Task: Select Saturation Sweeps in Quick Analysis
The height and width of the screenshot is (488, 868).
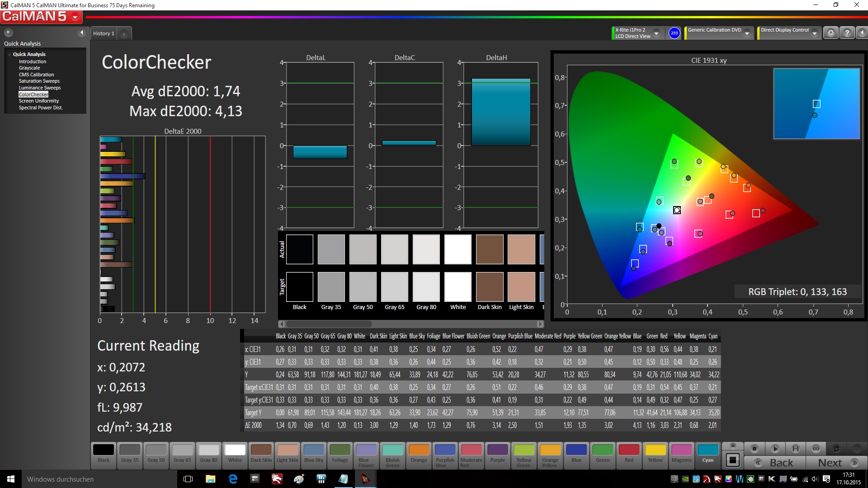Action: [39, 81]
